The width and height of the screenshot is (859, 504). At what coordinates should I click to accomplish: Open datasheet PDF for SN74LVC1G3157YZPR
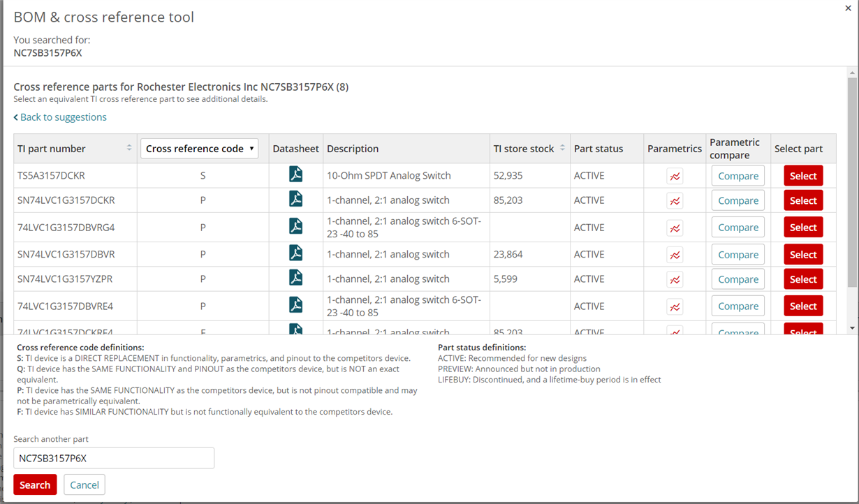296,278
